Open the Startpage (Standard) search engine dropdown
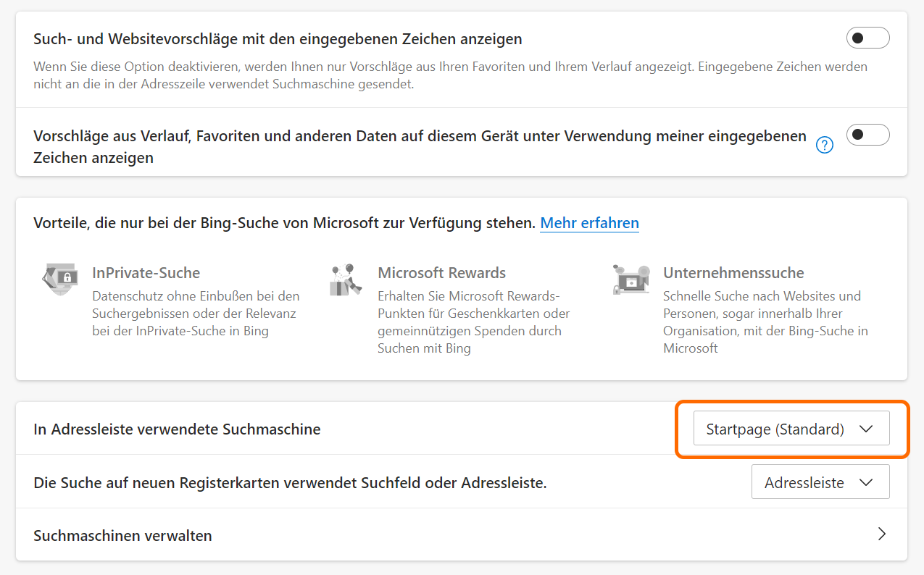 (x=791, y=429)
